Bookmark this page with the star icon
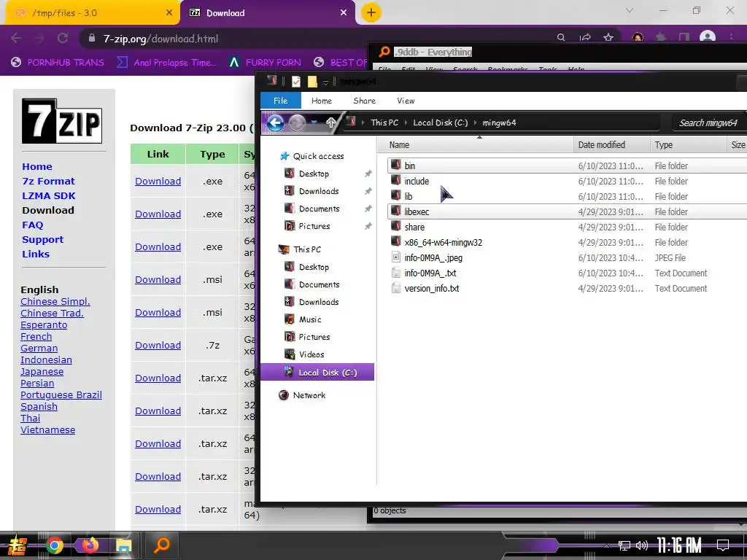This screenshot has width=747, height=560. pos(608,38)
